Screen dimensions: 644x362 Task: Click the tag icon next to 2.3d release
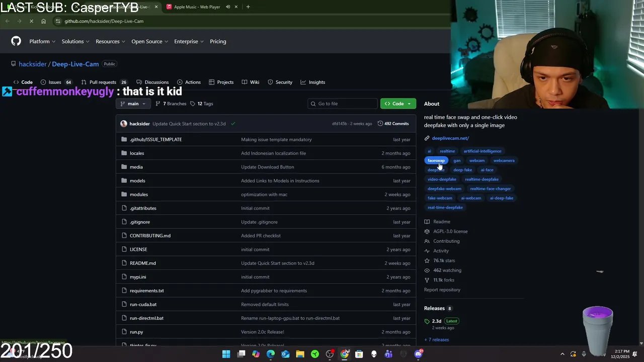click(427, 321)
